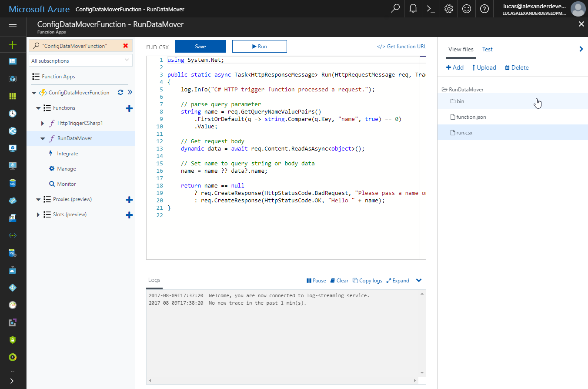Open the help question mark icon
The height and width of the screenshot is (389, 588).
click(x=484, y=9)
